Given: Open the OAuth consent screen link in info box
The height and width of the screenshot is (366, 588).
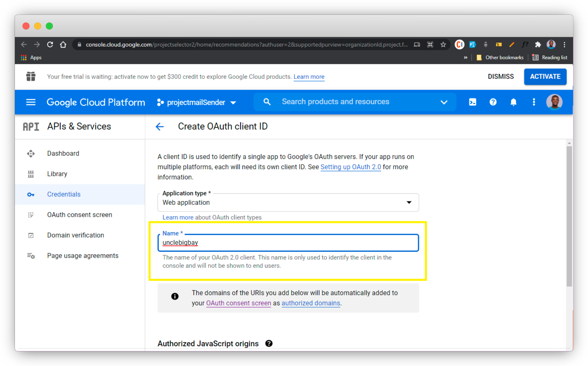Looking at the screenshot, I should click(239, 303).
